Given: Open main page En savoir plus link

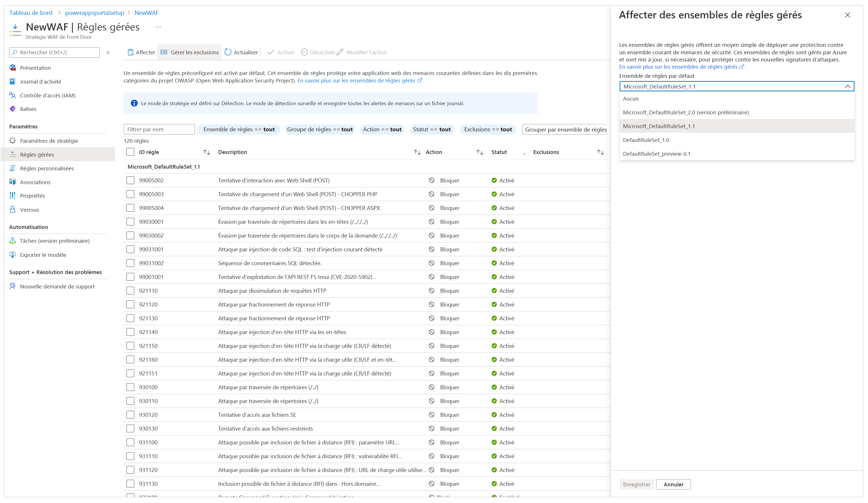Looking at the screenshot, I should (360, 80).
